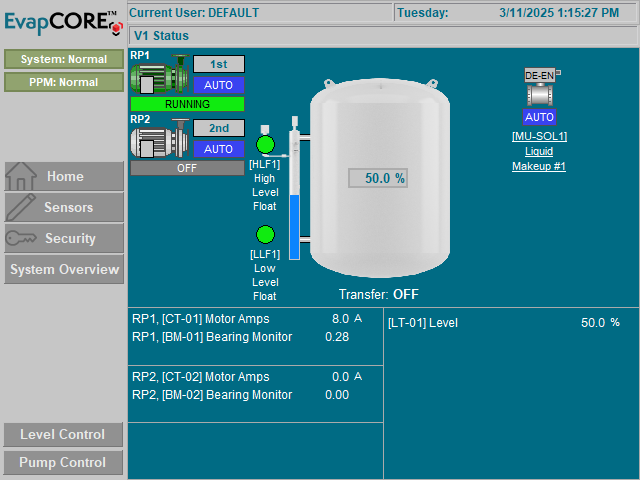
Task: Click the vessel tank graphic
Action: [x=380, y=178]
